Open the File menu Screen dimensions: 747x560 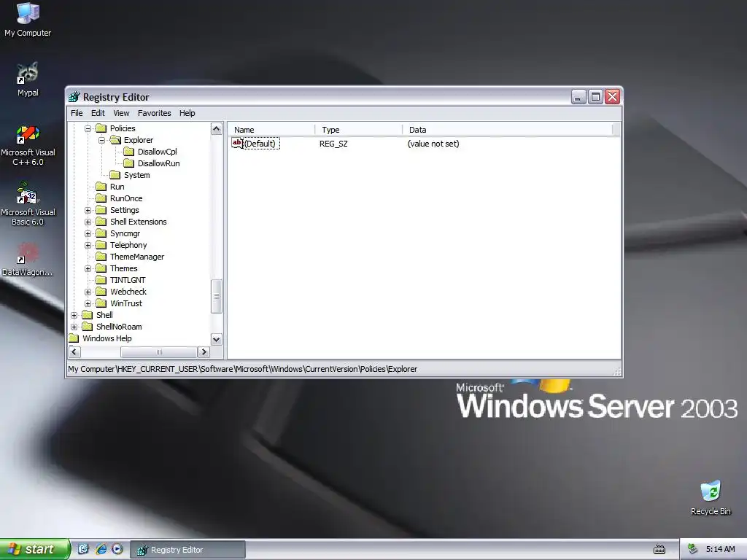77,113
